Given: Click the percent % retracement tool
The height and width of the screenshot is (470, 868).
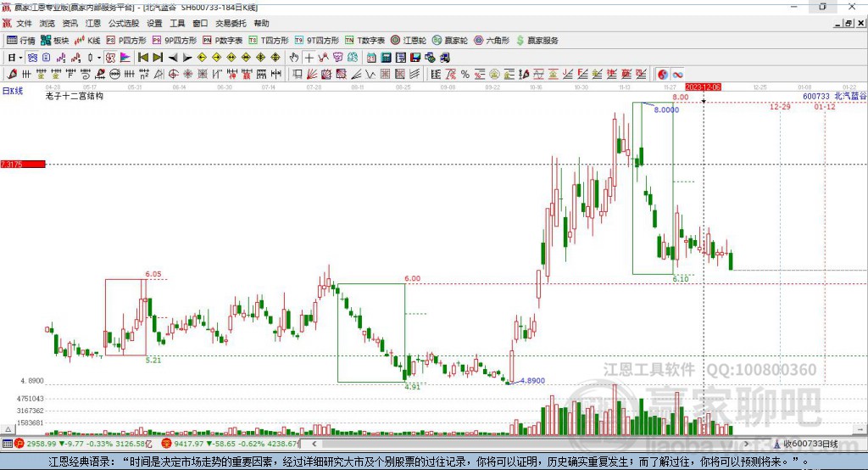Looking at the screenshot, I should [x=465, y=75].
